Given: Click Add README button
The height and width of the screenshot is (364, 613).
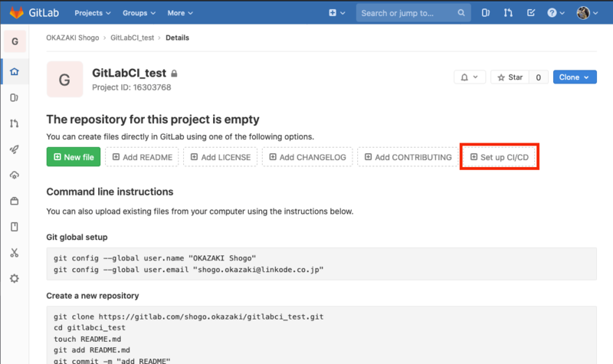Looking at the screenshot, I should pos(142,157).
